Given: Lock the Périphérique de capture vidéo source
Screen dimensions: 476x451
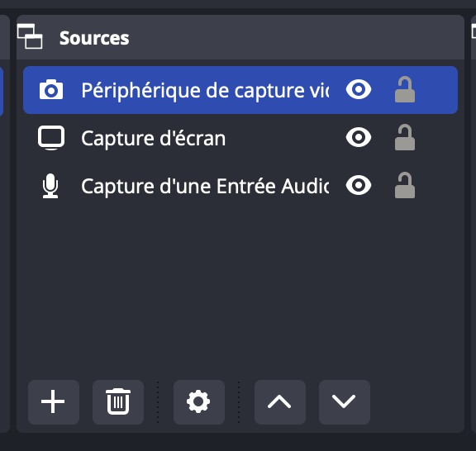Looking at the screenshot, I should [405, 89].
